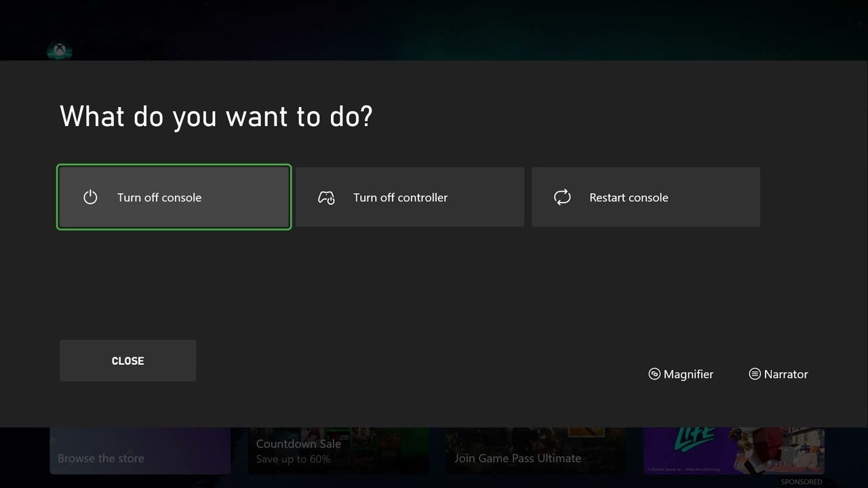Click the power icon on Turn off console

point(90,197)
